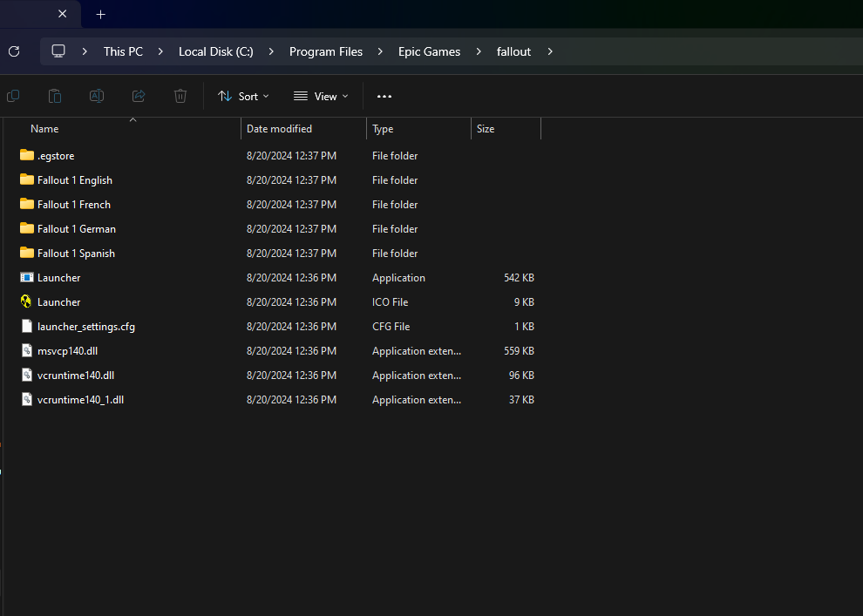This screenshot has width=863, height=616.
Task: Expand chevron after fallout breadcrumb
Action: tap(550, 51)
